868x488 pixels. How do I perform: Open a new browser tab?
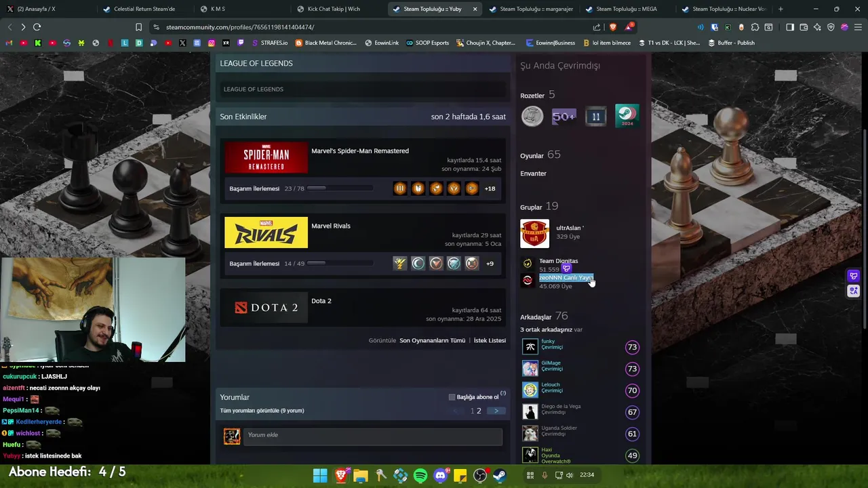click(781, 9)
